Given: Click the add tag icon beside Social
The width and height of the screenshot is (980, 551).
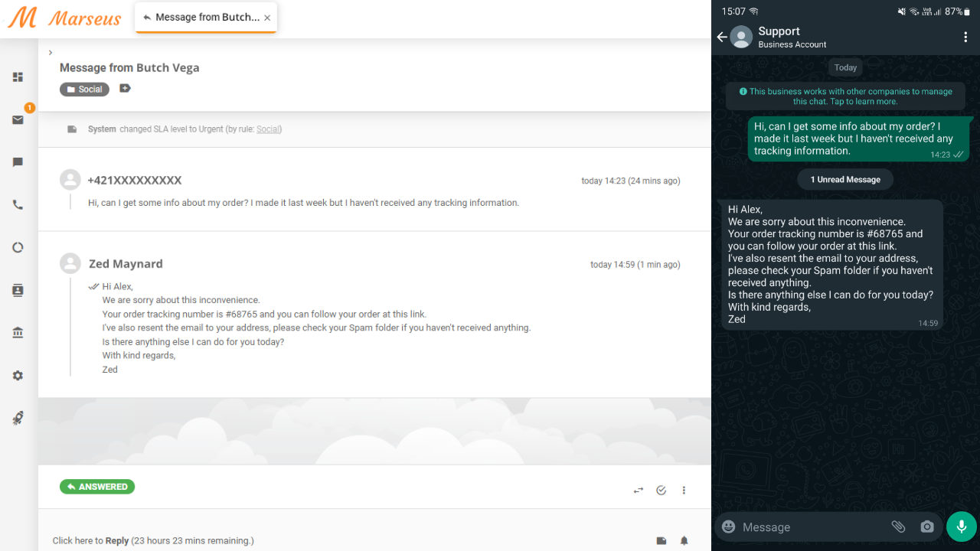Looking at the screenshot, I should coord(125,89).
